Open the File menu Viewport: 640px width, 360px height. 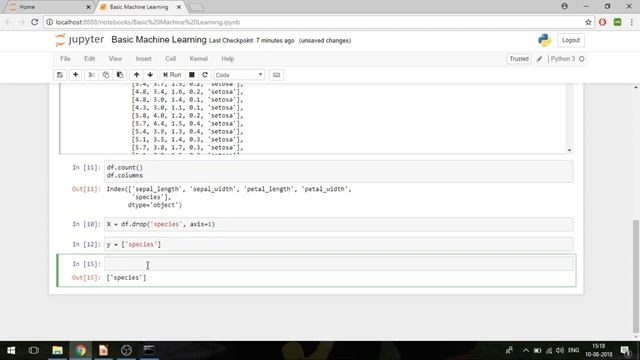click(65, 59)
